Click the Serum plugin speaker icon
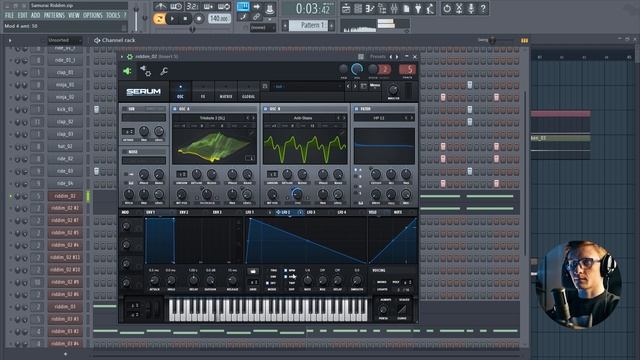 [x=127, y=71]
